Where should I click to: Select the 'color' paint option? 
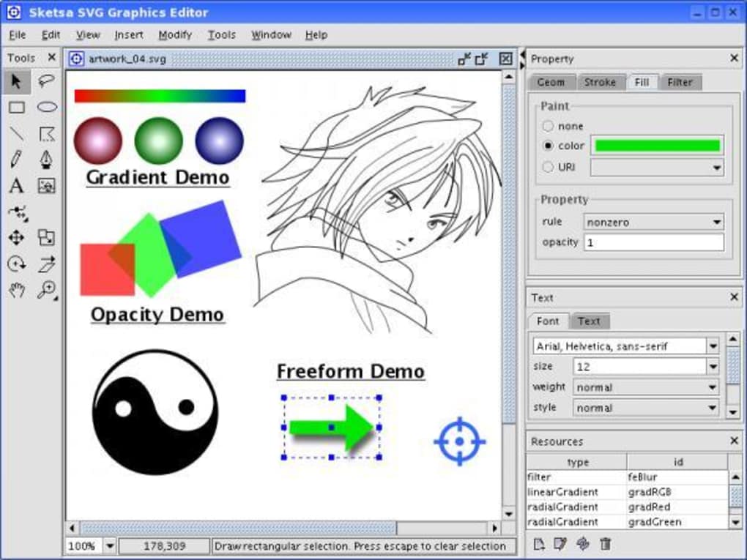click(548, 145)
